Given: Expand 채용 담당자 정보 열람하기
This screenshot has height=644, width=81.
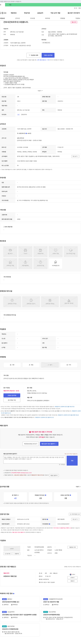Looking at the screenshot, I should (x=49, y=444).
